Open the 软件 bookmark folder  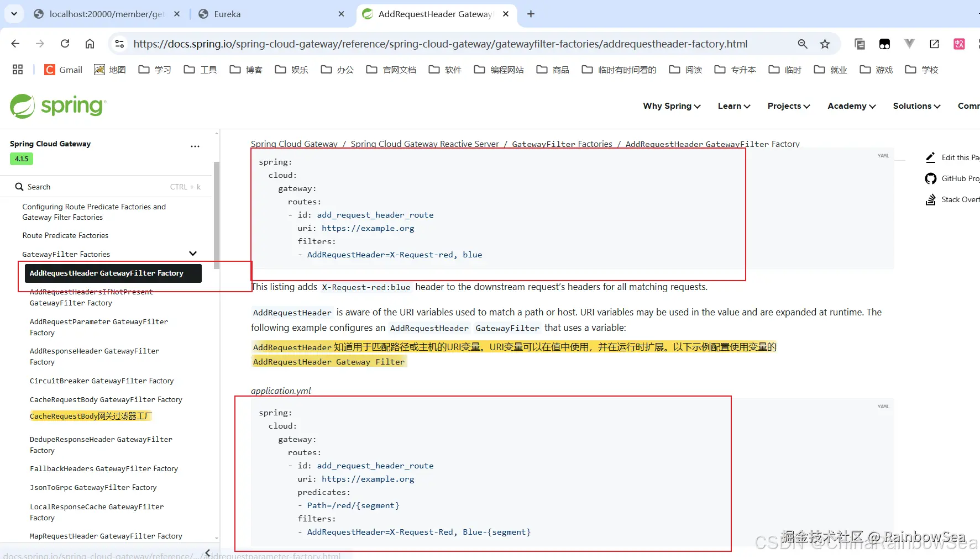445,70
